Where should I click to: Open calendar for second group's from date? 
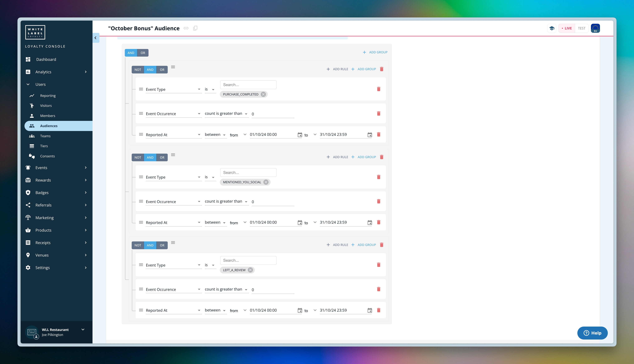[x=300, y=223]
